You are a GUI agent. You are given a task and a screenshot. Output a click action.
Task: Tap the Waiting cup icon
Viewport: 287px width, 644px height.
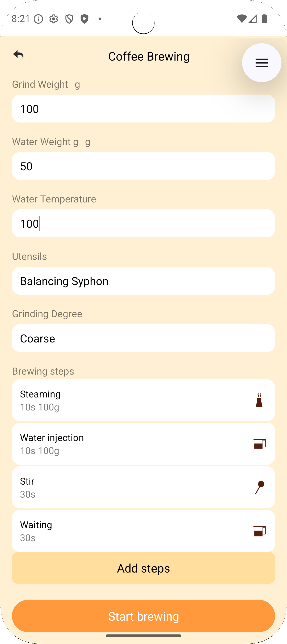point(259,531)
